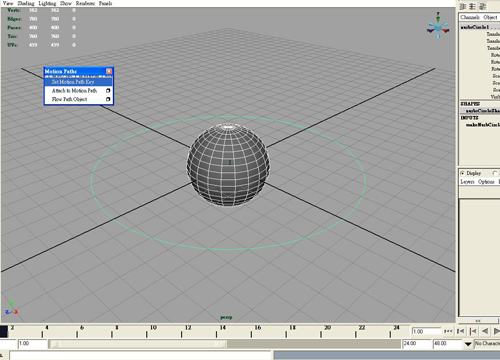Select the nurbsCircleShape entry under SHAPES
The image size is (500, 360).
[x=483, y=111]
